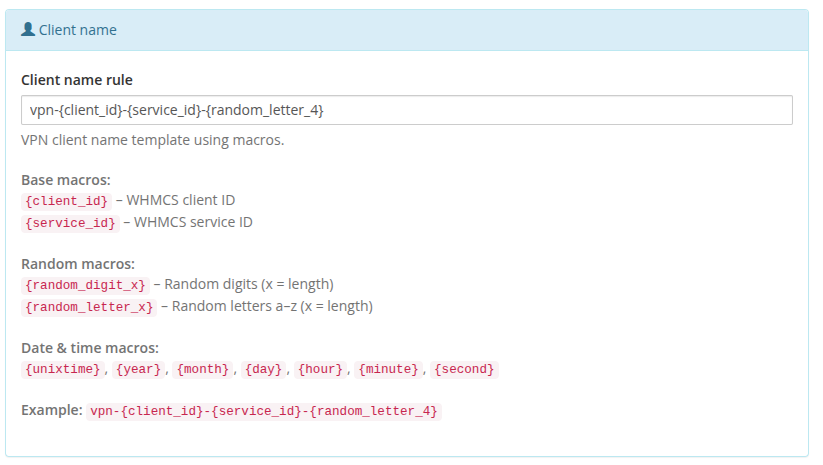Select the {second} macro tag
Screen dimensions: 823x465
click(x=464, y=370)
